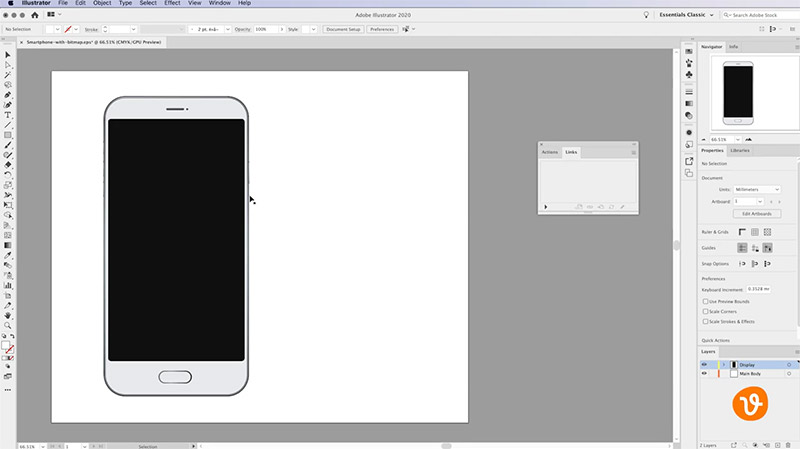800x449 pixels.
Task: Select the Gradient tool
Action: pyautogui.click(x=8, y=245)
